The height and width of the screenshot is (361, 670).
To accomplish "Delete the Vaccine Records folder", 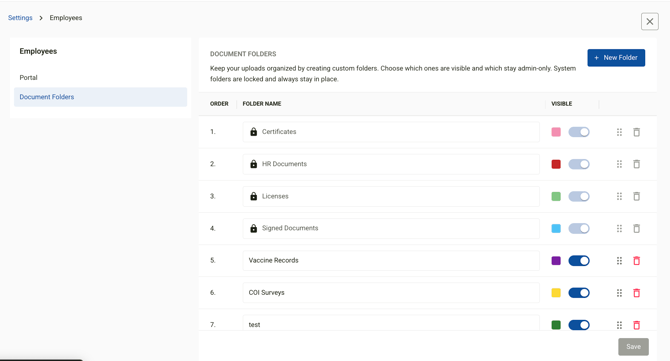I will [x=636, y=261].
